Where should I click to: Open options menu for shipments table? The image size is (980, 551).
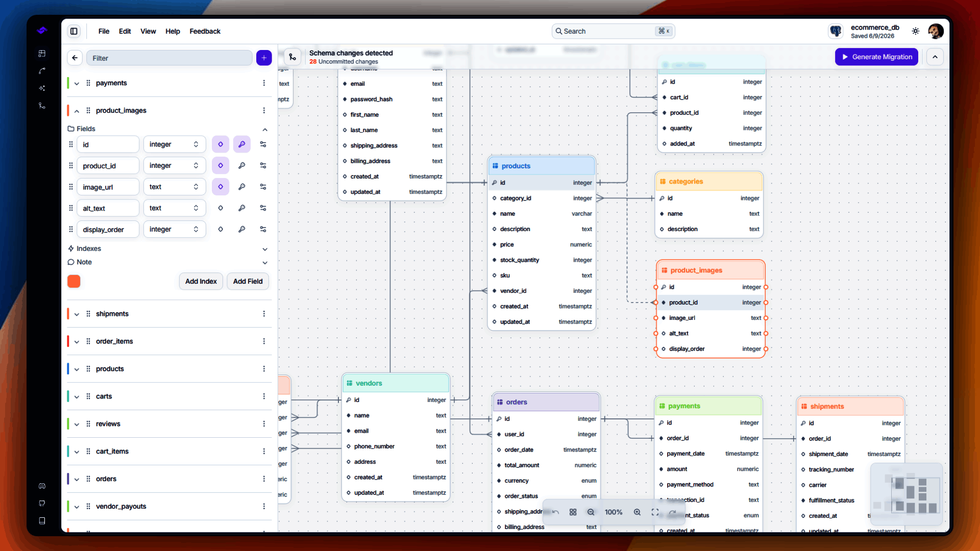[264, 314]
